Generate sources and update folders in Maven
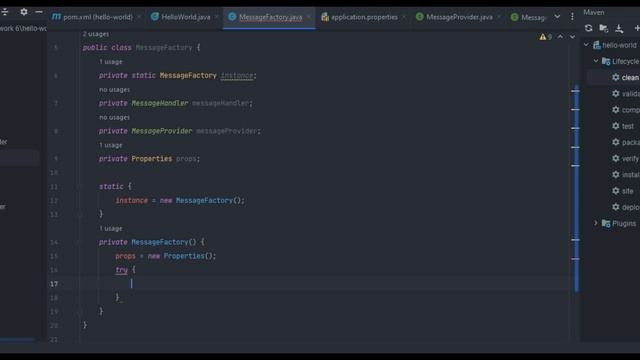 [604, 28]
